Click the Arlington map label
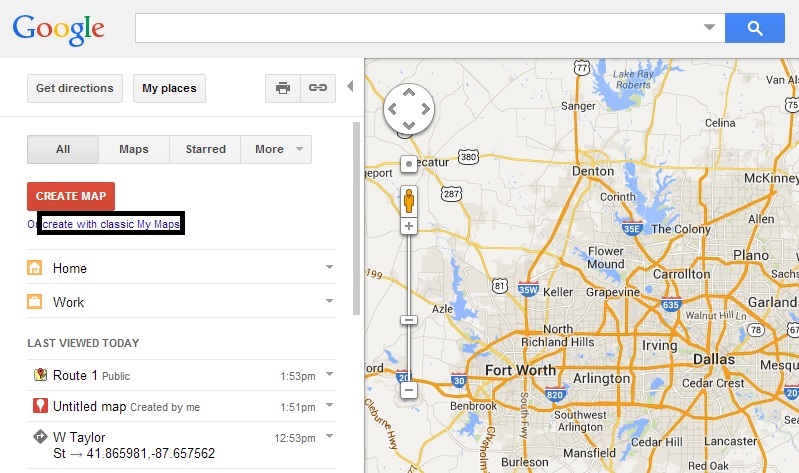The height and width of the screenshot is (473, 799). [601, 378]
